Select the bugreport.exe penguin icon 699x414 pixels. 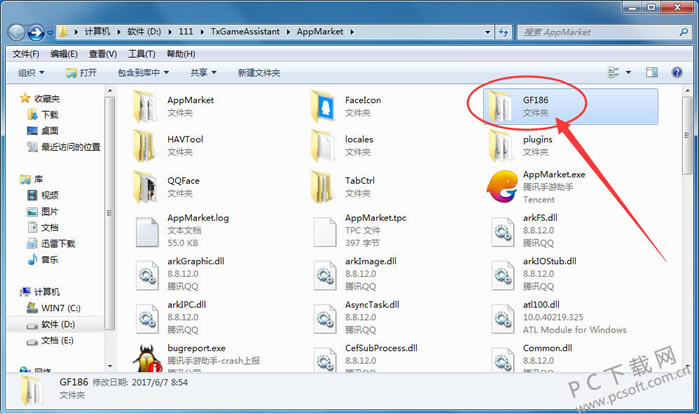click(x=148, y=359)
